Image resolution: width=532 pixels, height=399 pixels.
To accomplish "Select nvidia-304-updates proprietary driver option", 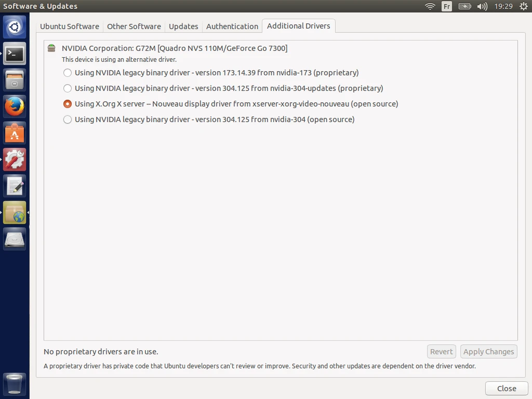I will click(223, 88).
